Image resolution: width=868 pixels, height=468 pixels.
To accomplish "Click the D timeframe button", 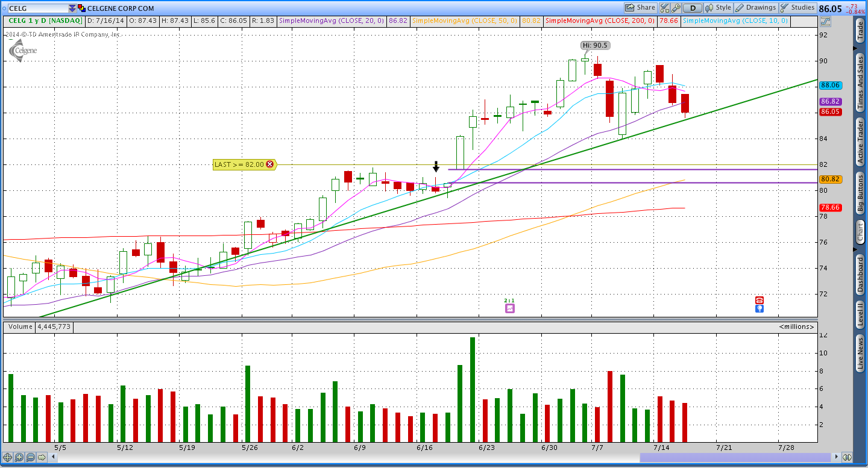I will pyautogui.click(x=693, y=8).
